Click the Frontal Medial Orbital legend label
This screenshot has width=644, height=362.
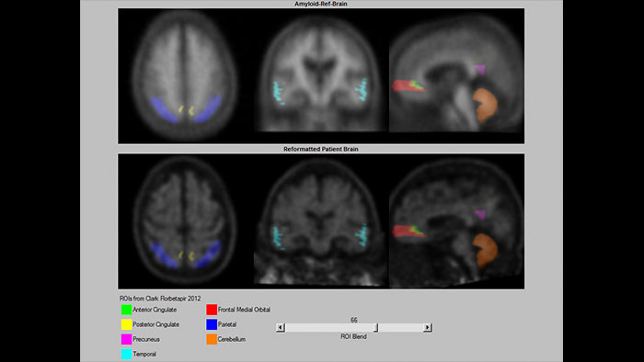click(x=244, y=310)
